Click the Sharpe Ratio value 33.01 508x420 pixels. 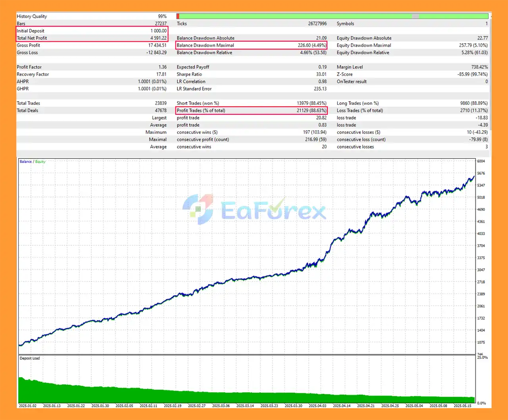coord(321,74)
